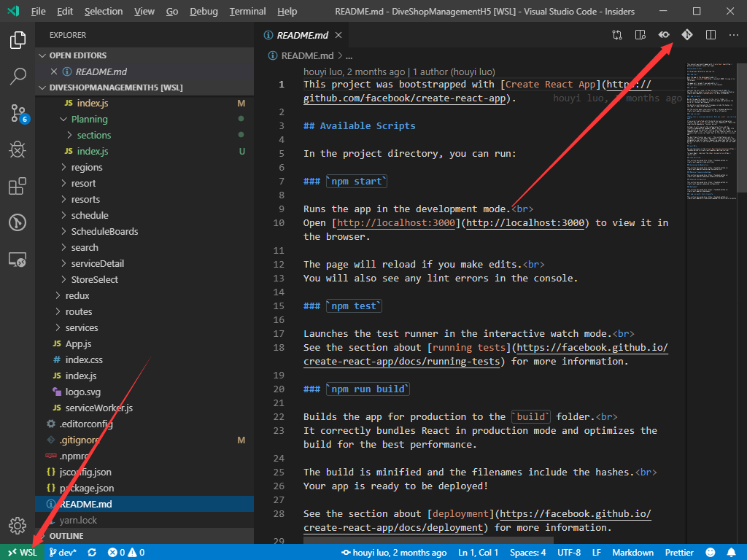Open the Terminal menu
Image resolution: width=747 pixels, height=560 pixels.
pyautogui.click(x=247, y=12)
